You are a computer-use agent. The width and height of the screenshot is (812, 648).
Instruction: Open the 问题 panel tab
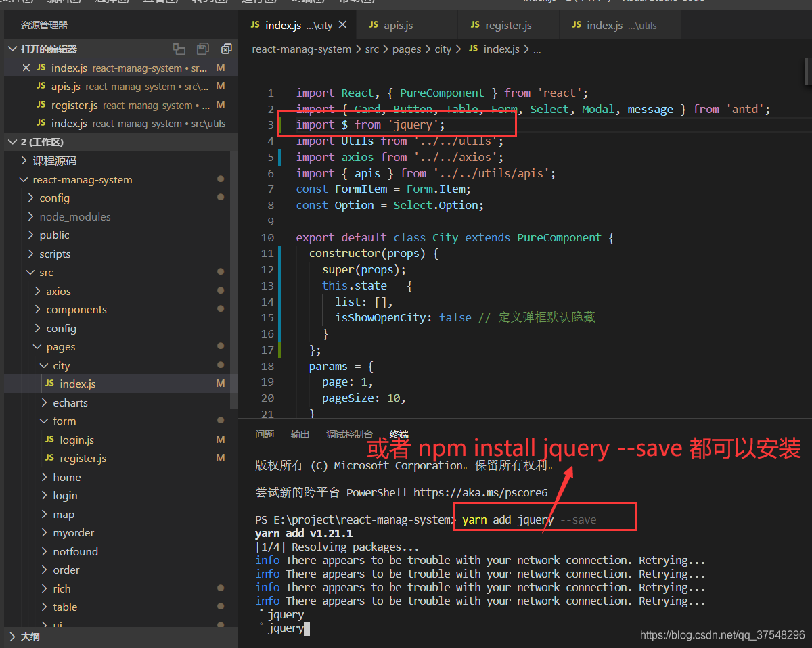pyautogui.click(x=265, y=434)
